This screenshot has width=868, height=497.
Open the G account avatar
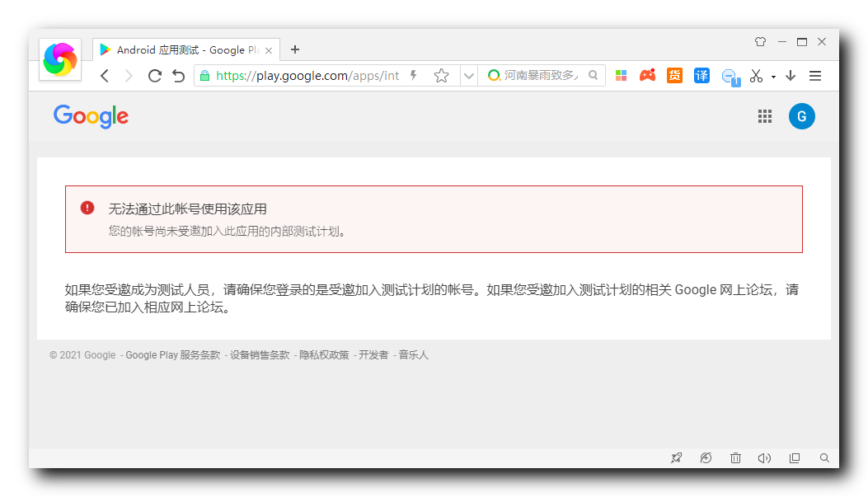click(801, 116)
